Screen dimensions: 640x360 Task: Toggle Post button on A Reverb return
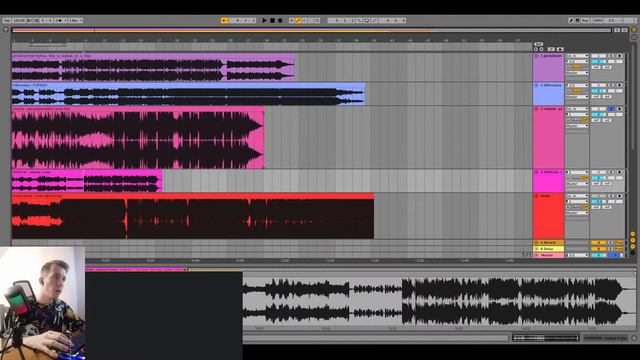(x=619, y=242)
